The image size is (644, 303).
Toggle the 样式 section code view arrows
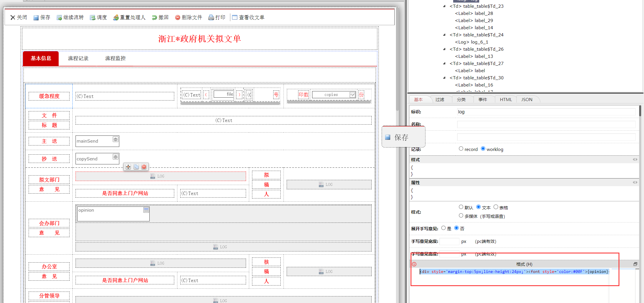[635, 160]
